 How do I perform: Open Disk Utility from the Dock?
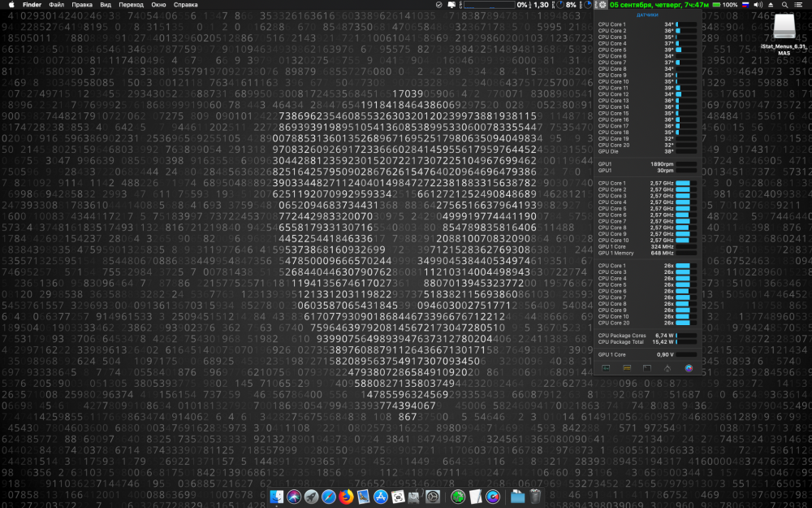point(415,497)
